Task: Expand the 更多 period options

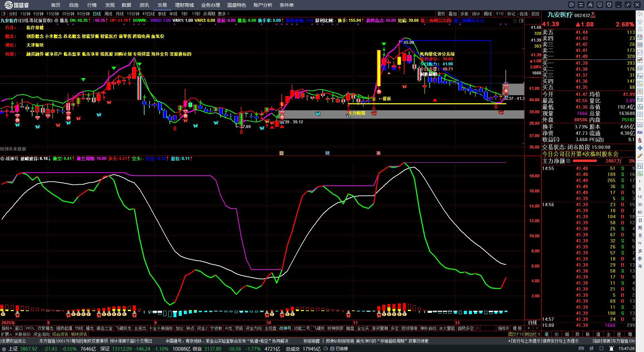Action: [x=223, y=14]
